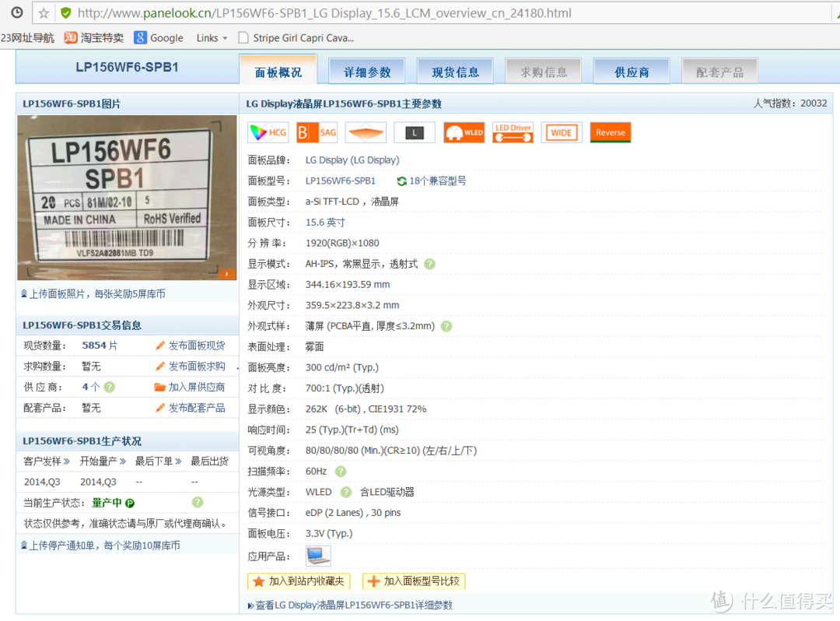Viewport: 840px width, 621px height.
Task: Click the B SAG feature icon
Action: tap(317, 132)
